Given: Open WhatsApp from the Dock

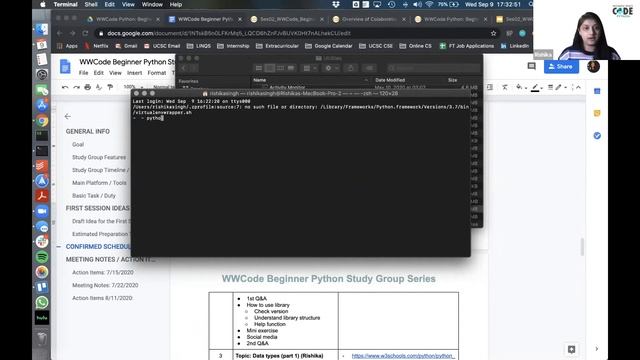Looking at the screenshot, I should [x=42, y=302].
